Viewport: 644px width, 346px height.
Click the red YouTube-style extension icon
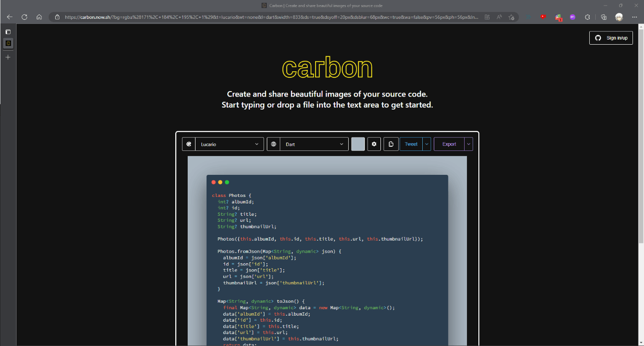click(x=543, y=17)
